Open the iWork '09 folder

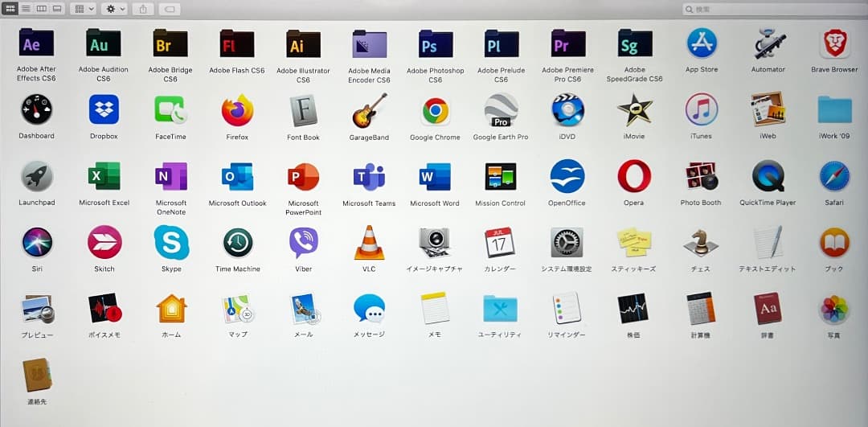point(835,109)
